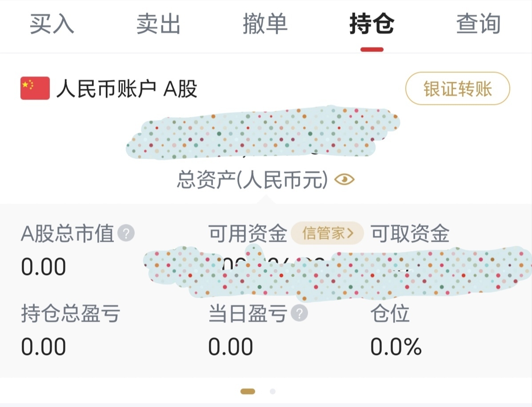Open help icon beside A股总市值

[x=126, y=233]
